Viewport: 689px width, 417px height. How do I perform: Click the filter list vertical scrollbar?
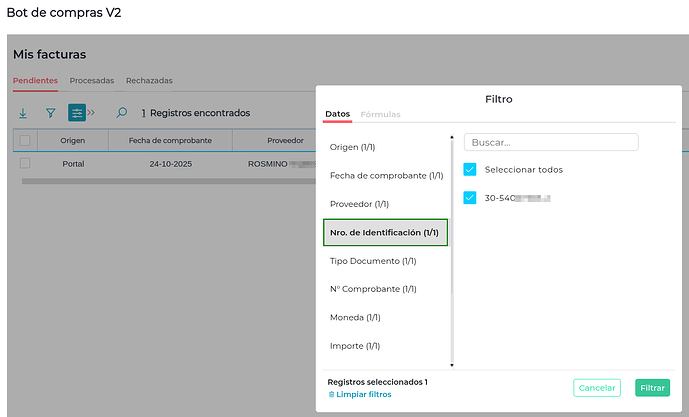[x=453, y=250]
